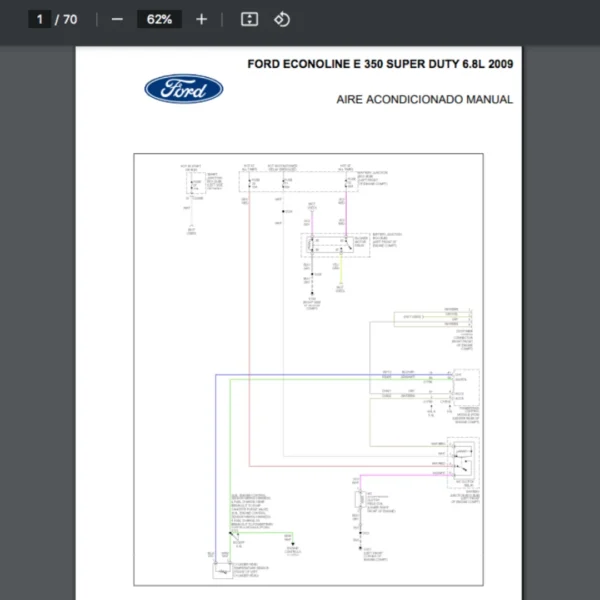Image resolution: width=600 pixels, height=600 pixels.
Task: Click the Ford Econoline E 350 title
Action: pyautogui.click(x=380, y=64)
